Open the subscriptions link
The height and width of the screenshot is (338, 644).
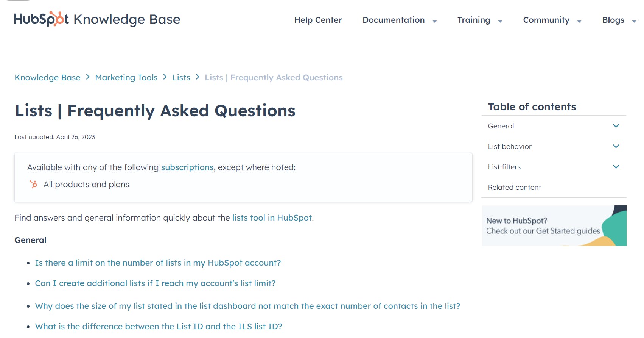coord(187,167)
